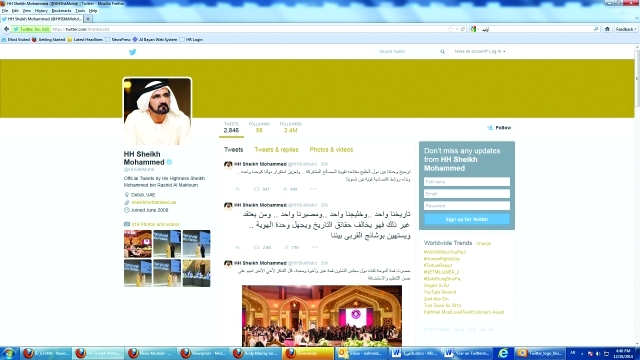640x360 pixels.
Task: Favorite the first tweet in timeline
Action: pyautogui.click(x=285, y=189)
